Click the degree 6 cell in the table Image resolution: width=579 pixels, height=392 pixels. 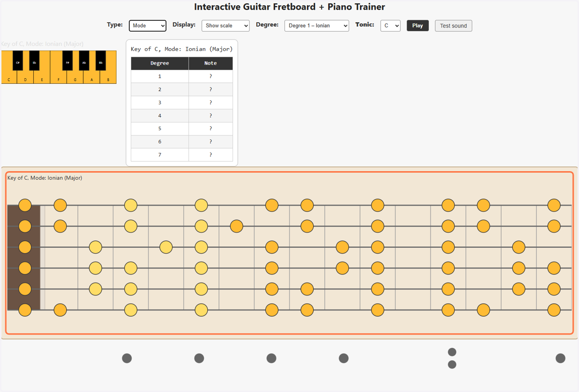pyautogui.click(x=160, y=142)
